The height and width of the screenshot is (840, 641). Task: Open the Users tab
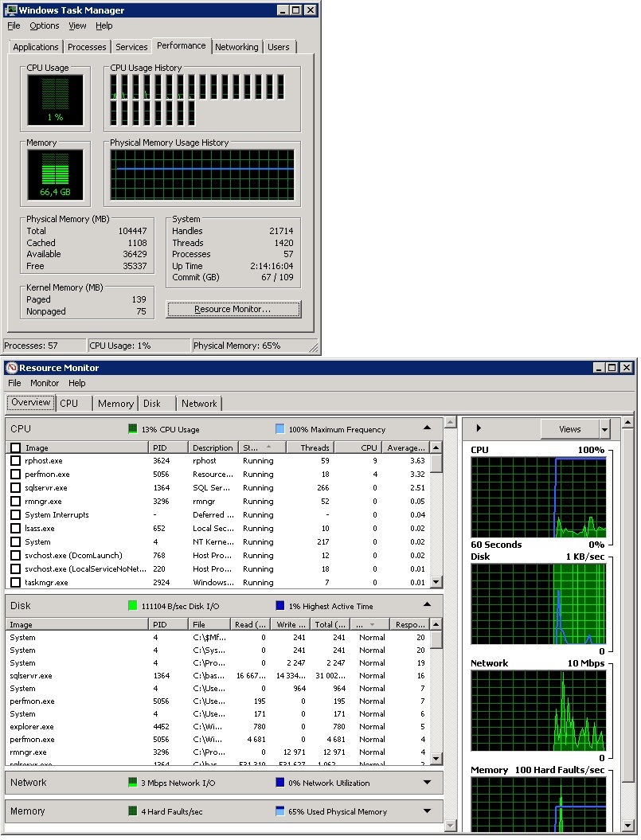point(279,47)
